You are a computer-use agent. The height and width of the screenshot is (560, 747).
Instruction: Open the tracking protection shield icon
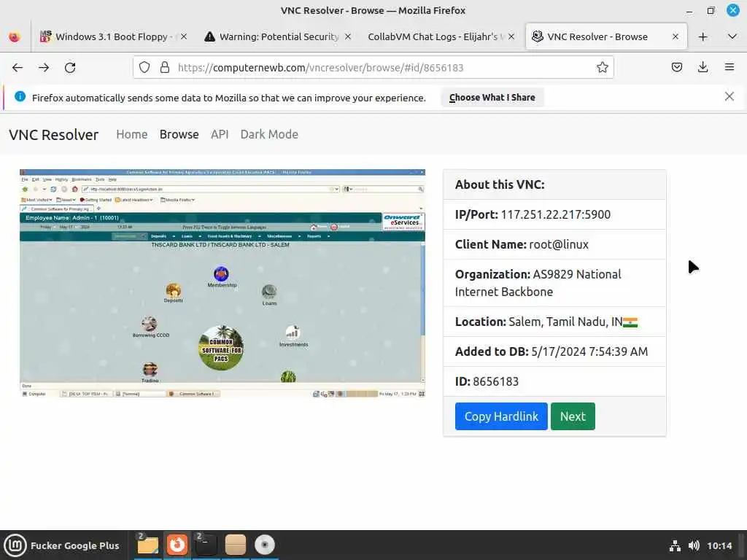tap(144, 68)
